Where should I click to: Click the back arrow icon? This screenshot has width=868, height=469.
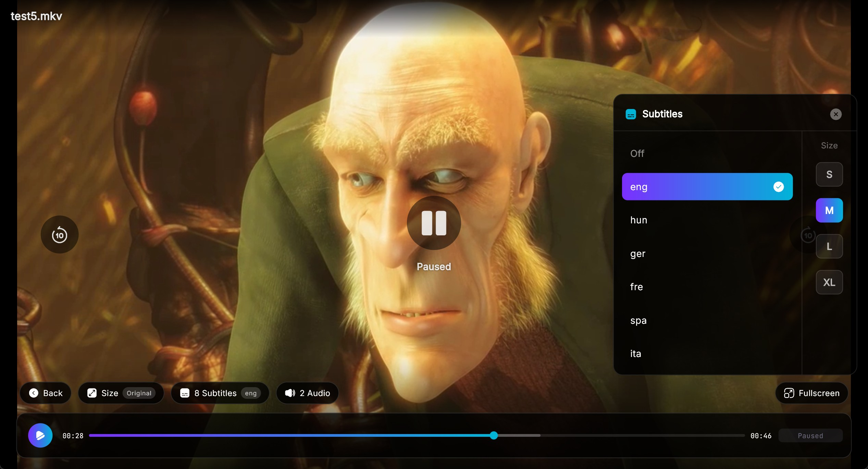pyautogui.click(x=33, y=393)
